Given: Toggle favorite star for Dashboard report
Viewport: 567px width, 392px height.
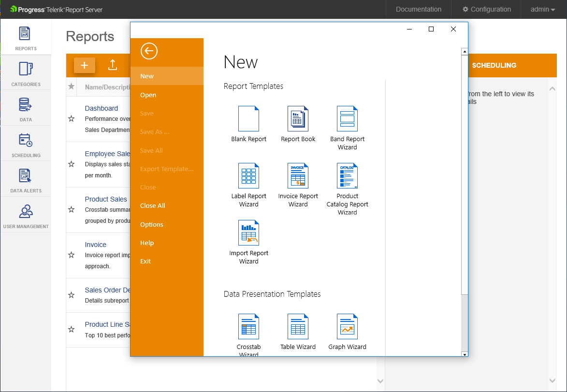Looking at the screenshot, I should (x=72, y=118).
